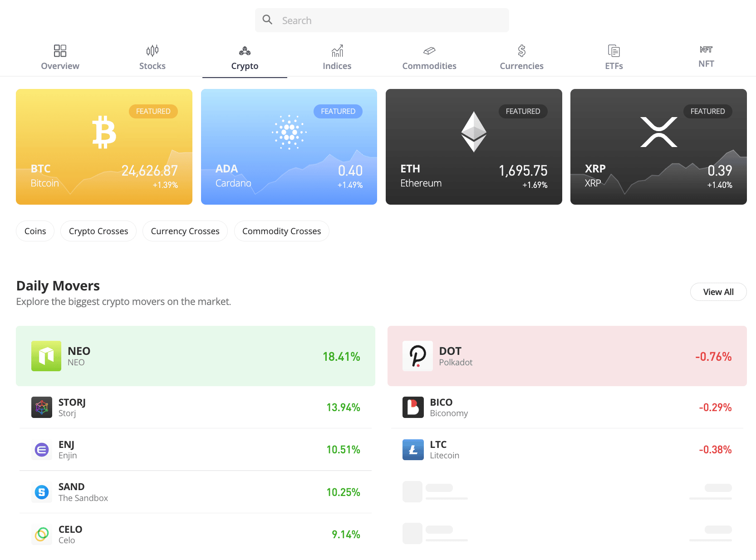Click the Crypto cubes icon
This screenshot has width=756, height=560.
245,50
